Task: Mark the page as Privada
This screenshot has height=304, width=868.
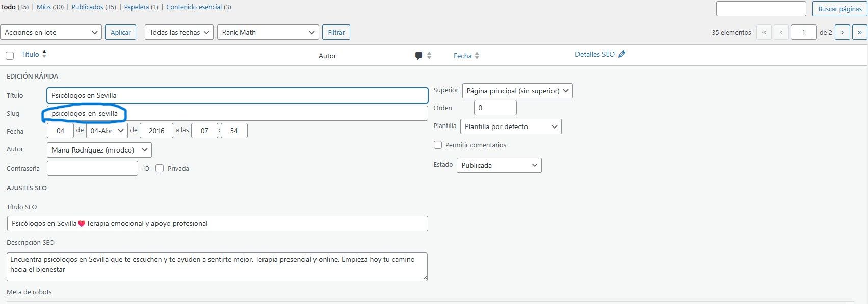Action: [x=160, y=168]
